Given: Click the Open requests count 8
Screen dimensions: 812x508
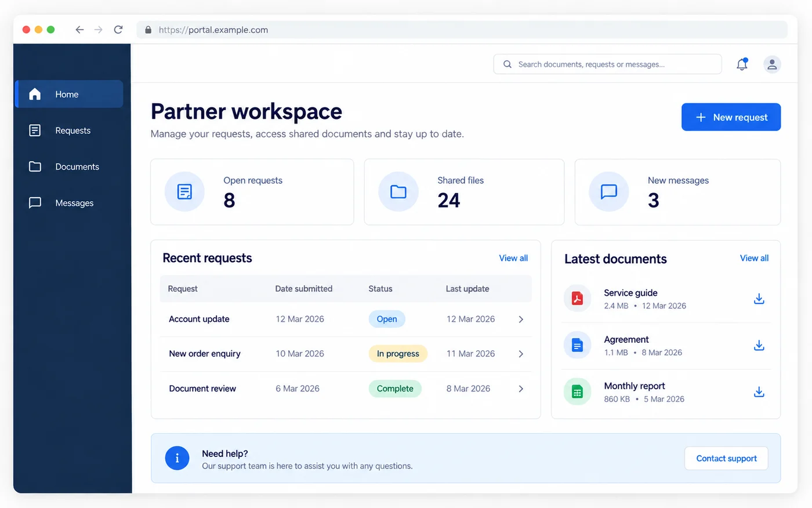Looking at the screenshot, I should [x=229, y=201].
